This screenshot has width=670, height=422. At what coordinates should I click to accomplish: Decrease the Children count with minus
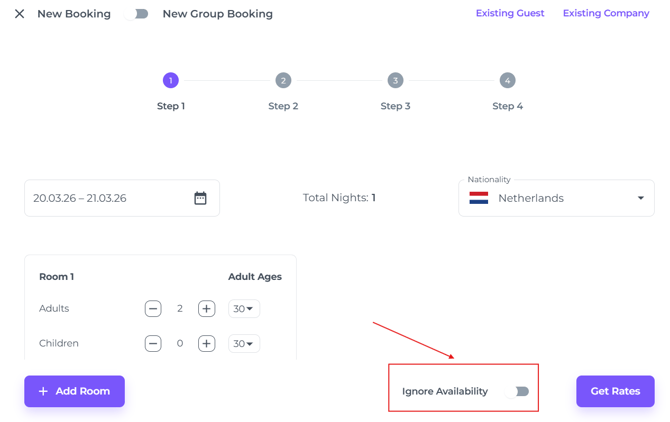tap(153, 343)
